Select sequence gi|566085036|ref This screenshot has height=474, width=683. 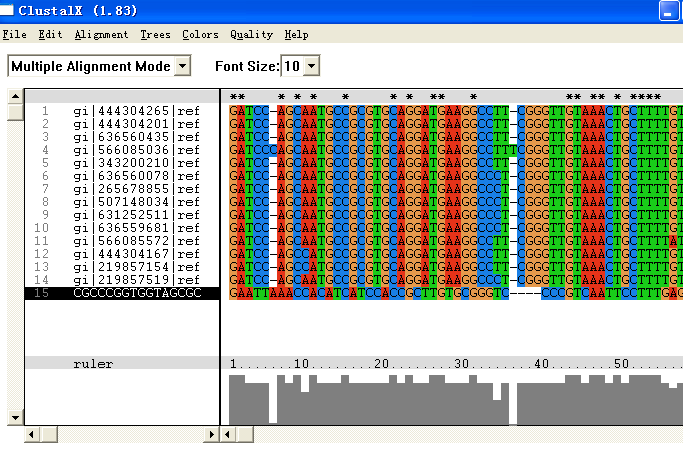[x=136, y=150]
